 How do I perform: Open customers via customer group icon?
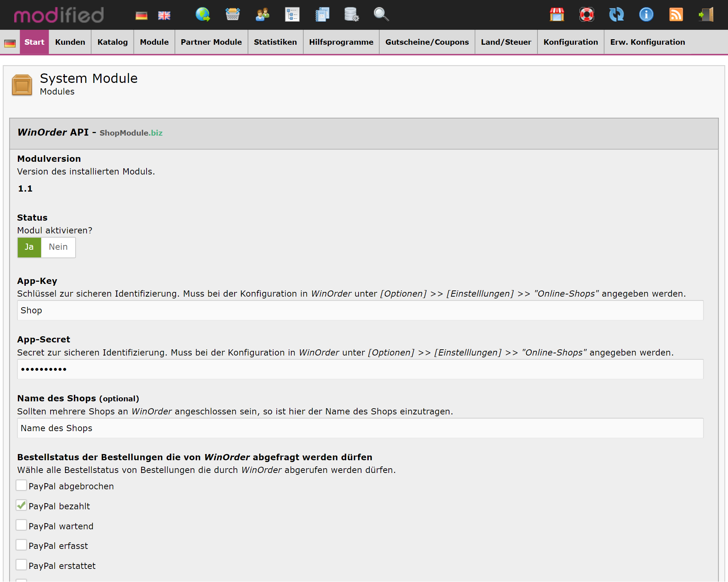(262, 15)
